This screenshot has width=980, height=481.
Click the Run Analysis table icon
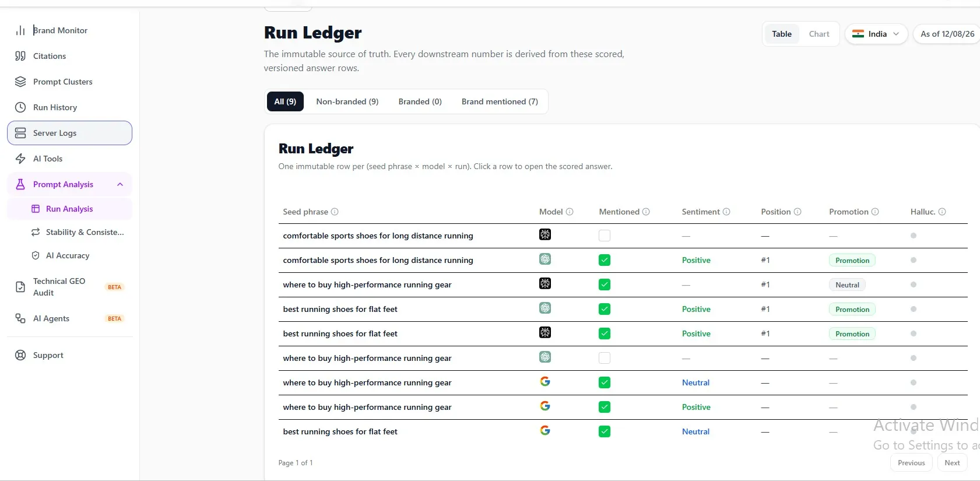point(36,209)
